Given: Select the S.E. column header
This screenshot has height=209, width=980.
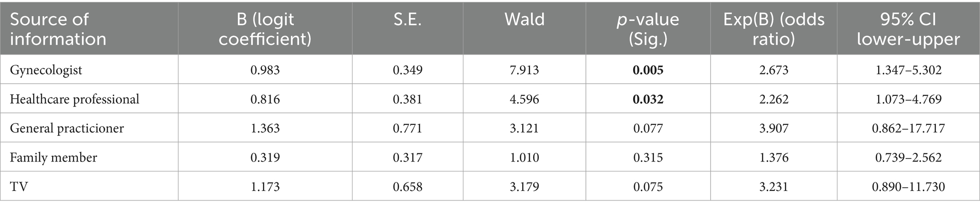Looking at the screenshot, I should pyautogui.click(x=408, y=20).
